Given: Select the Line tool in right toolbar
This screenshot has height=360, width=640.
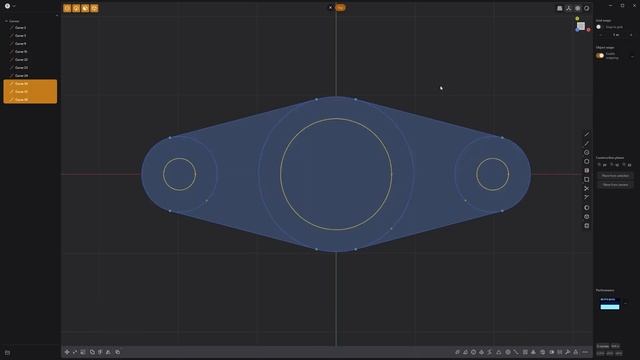Looking at the screenshot, I should (x=587, y=134).
